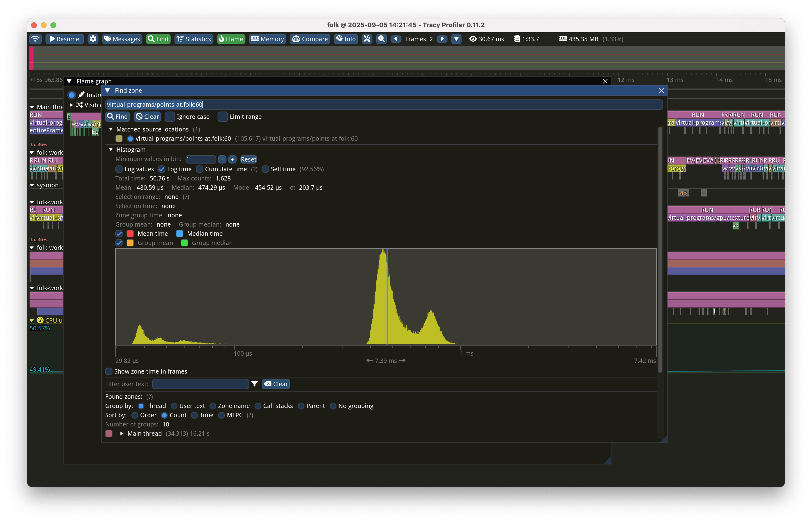Image resolution: width=812 pixels, height=523 pixels.
Task: Click the red Mean time color swatch
Action: (130, 234)
